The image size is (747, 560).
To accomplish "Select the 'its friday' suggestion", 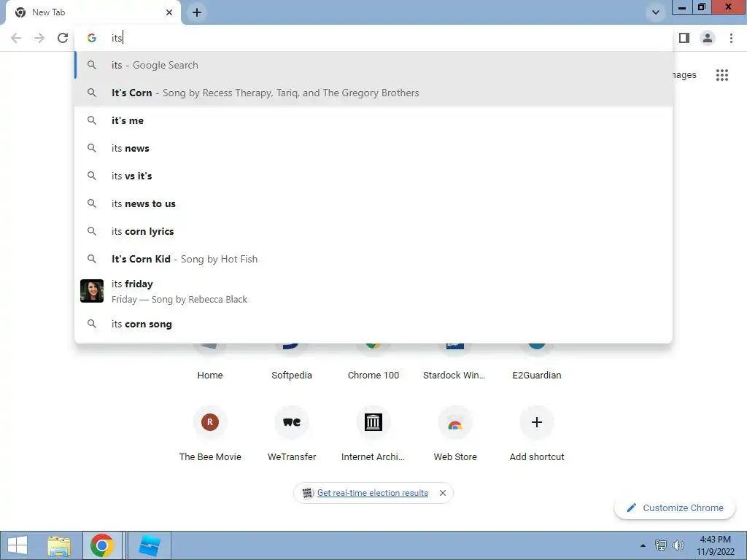I will [373, 292].
